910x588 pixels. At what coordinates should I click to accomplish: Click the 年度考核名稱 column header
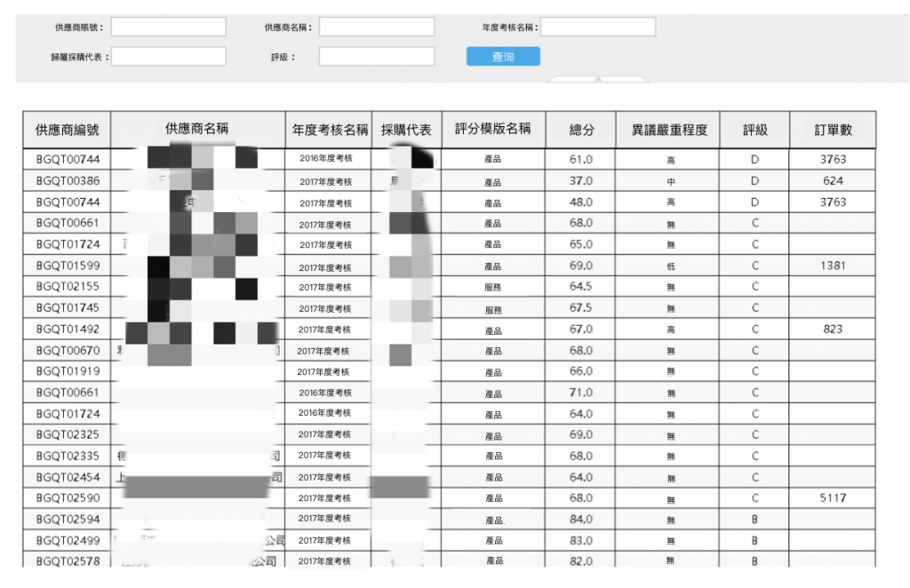pos(330,130)
